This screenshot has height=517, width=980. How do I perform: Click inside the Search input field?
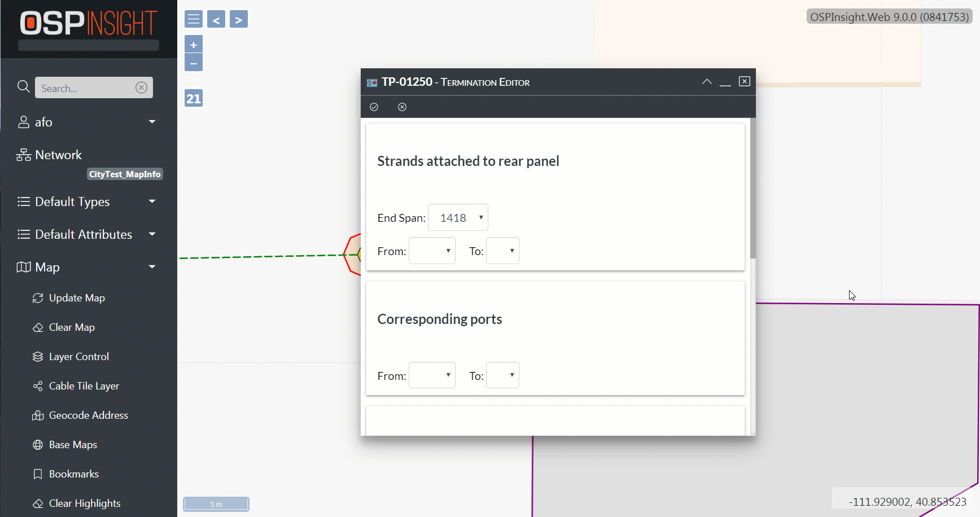pyautogui.click(x=86, y=88)
